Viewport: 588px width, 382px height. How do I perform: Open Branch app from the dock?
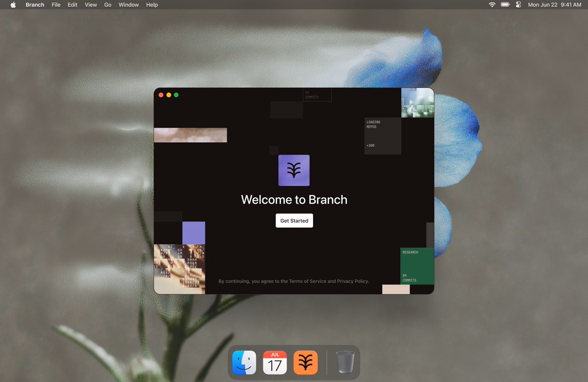306,362
